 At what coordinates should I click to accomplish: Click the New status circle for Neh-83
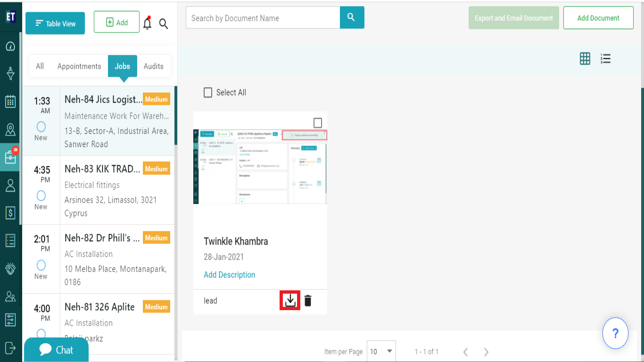(x=41, y=195)
